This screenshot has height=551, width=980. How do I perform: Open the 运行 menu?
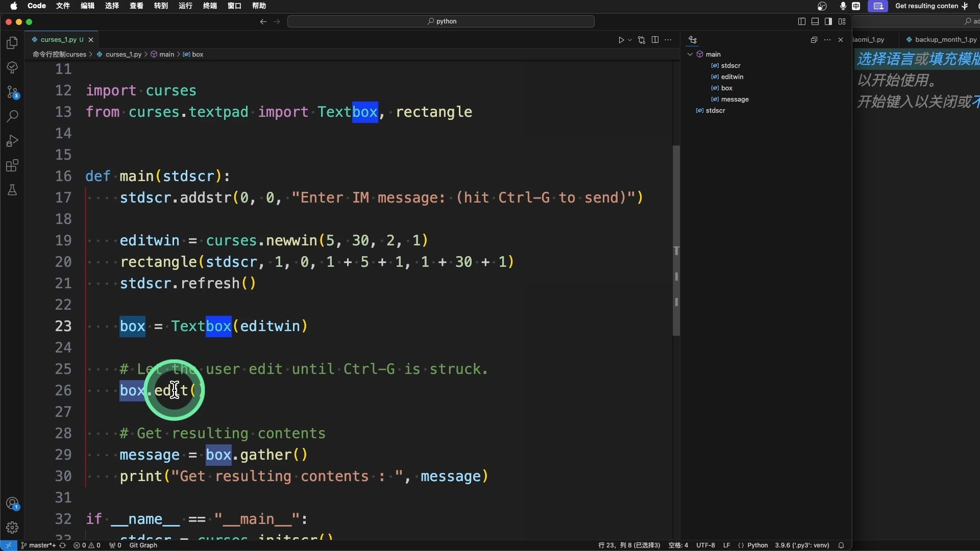pos(185,6)
